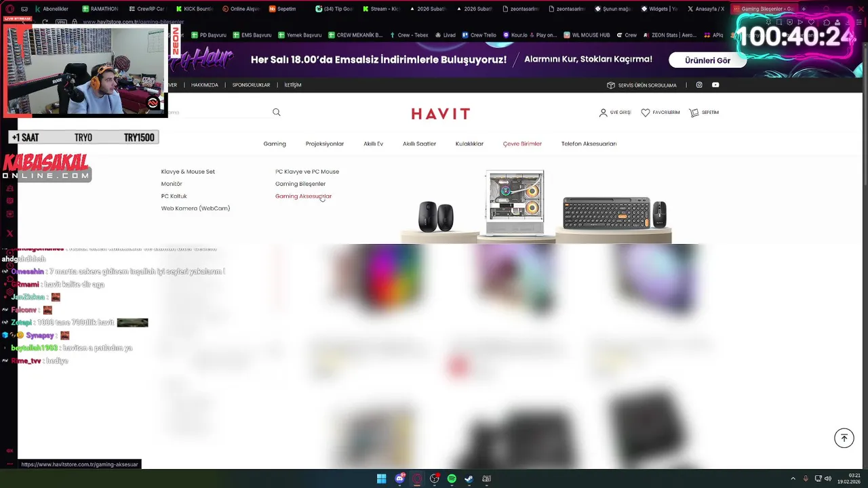868x488 pixels.
Task: Click the keyboard and mouse product image in menu
Action: coord(614,213)
